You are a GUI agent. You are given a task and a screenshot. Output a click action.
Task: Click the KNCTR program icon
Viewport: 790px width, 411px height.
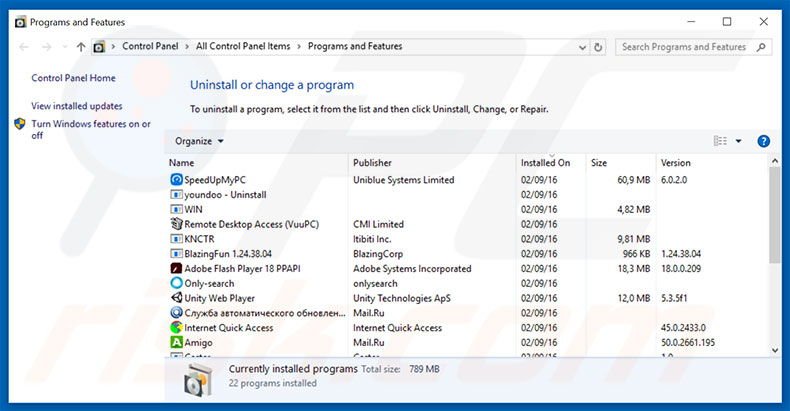pos(176,239)
